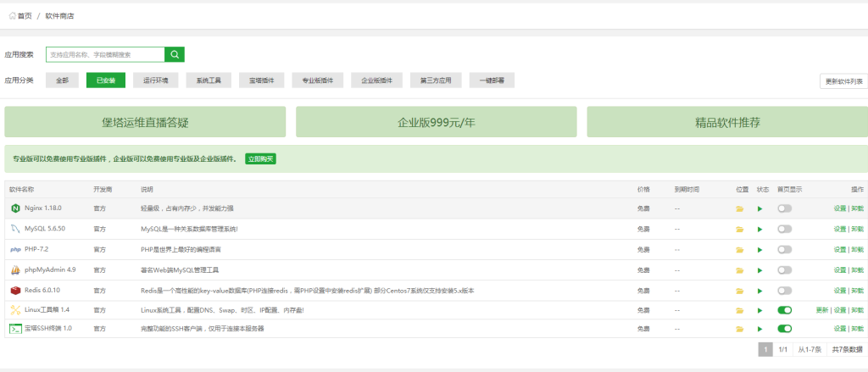The height and width of the screenshot is (372, 868).
Task: Click the play status icon for phpMyAdmin
Action: point(760,270)
